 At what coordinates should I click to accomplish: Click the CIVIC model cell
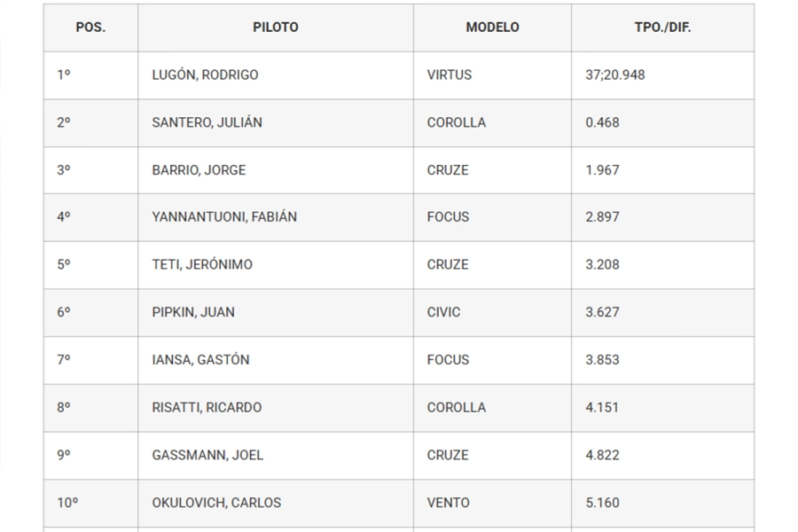tap(443, 313)
